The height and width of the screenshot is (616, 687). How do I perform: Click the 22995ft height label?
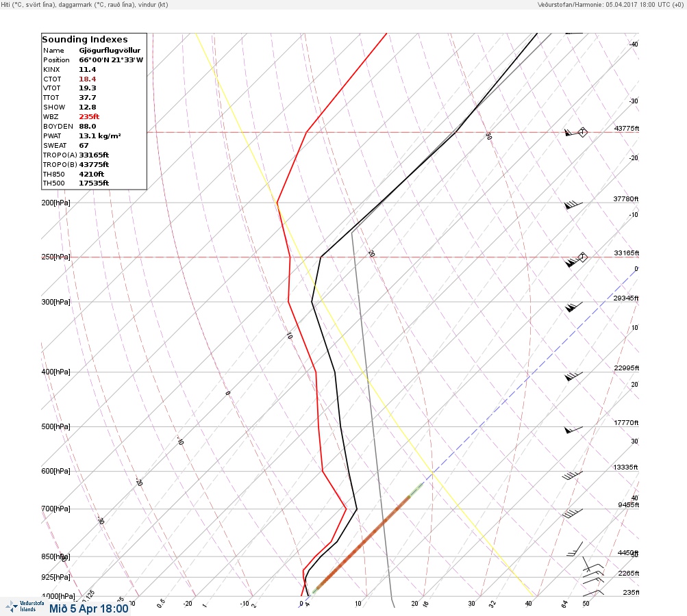[x=626, y=368]
